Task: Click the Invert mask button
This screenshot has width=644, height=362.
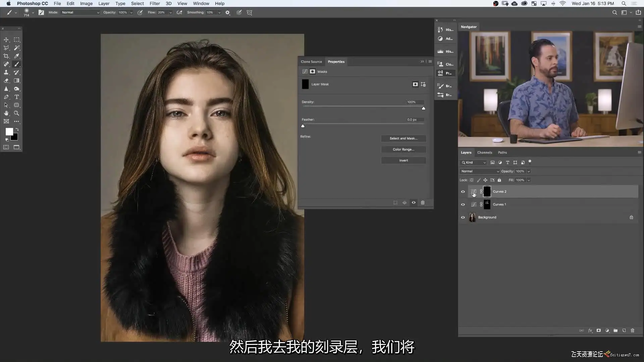Action: [403, 161]
